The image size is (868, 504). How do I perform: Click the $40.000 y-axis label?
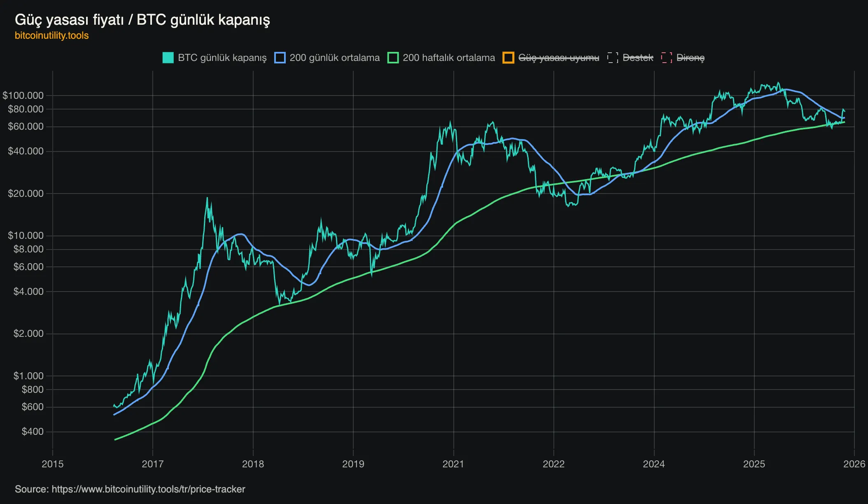point(26,151)
